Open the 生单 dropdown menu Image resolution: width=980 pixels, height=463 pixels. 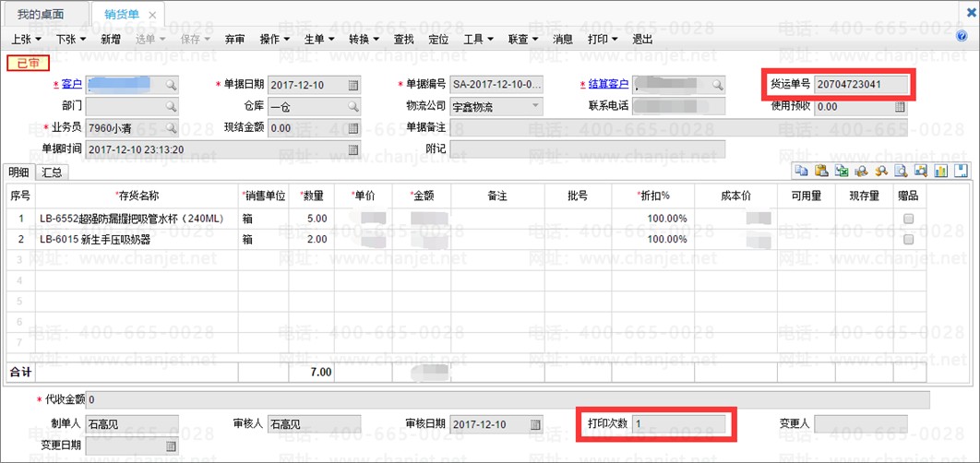click(320, 39)
